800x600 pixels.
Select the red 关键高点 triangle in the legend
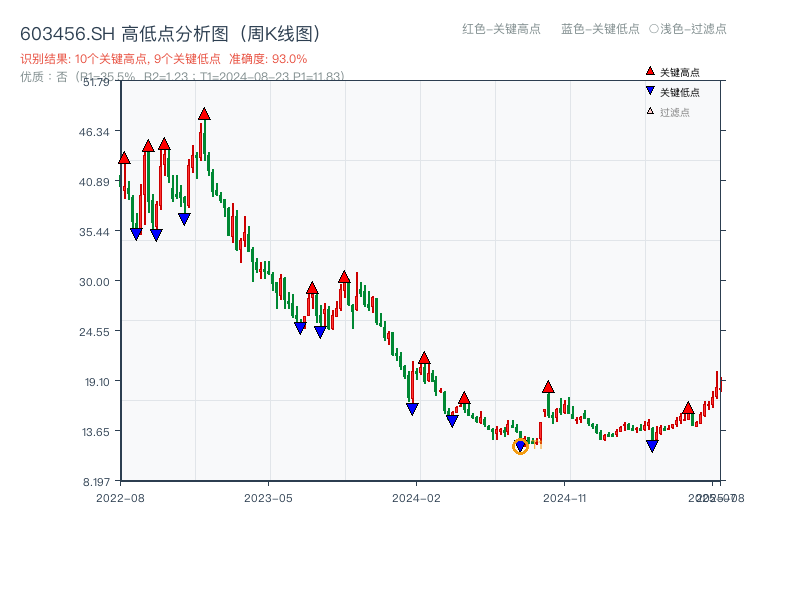click(x=650, y=72)
